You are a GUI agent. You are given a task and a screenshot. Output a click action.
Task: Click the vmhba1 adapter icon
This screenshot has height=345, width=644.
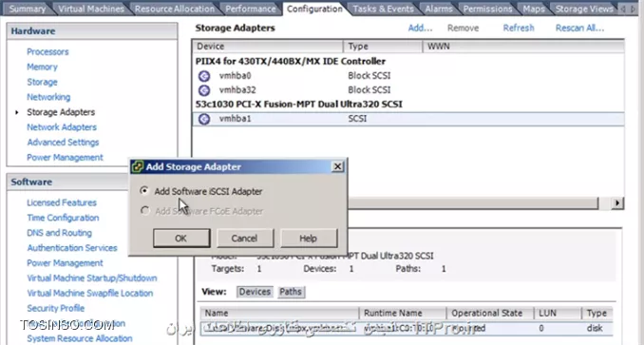point(204,119)
